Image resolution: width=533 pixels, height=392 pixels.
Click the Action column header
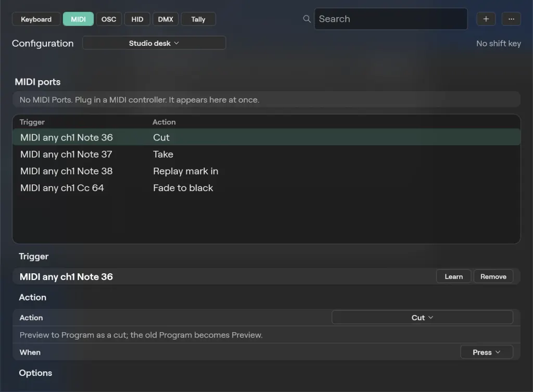click(x=164, y=122)
